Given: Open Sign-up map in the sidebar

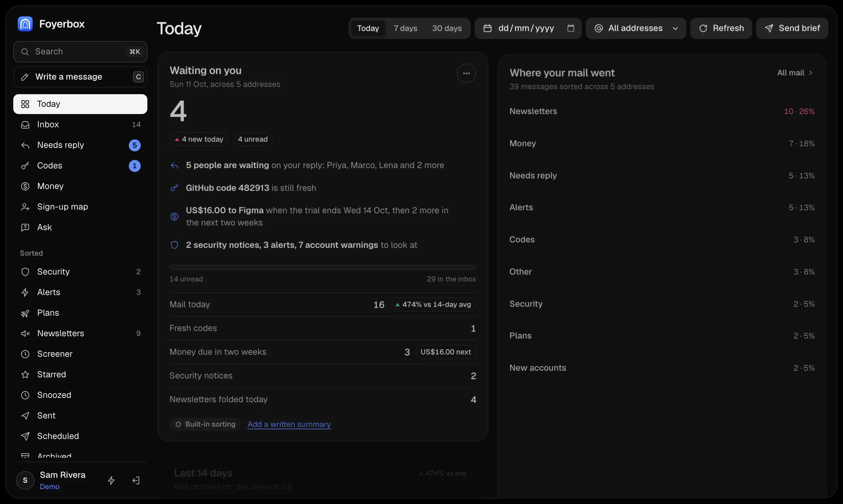Looking at the screenshot, I should coord(80,207).
